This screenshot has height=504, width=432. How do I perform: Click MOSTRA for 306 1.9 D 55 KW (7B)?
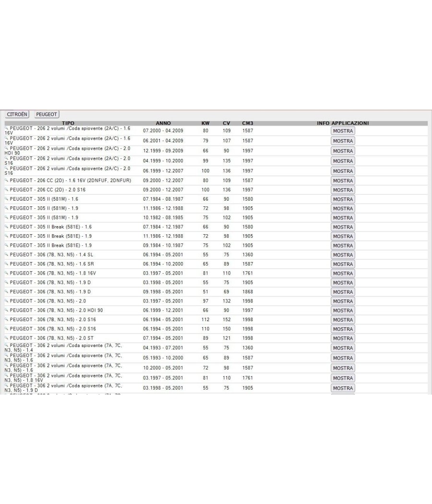click(x=343, y=283)
